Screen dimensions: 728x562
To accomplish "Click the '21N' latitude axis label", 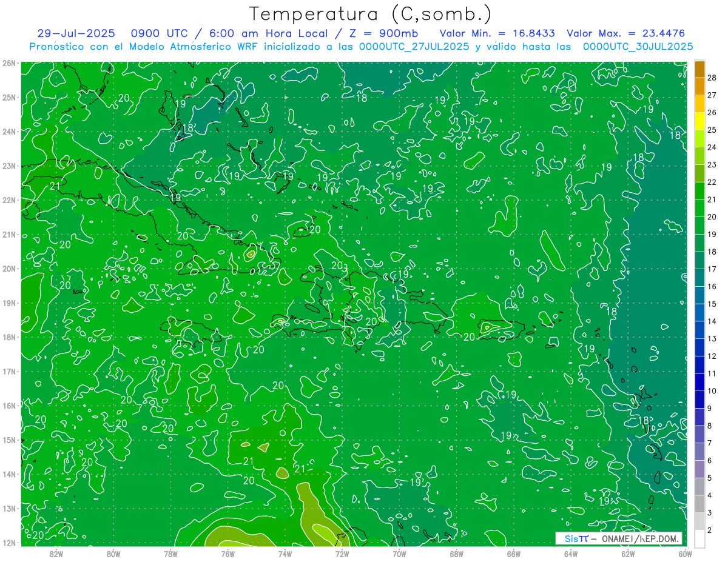I will pyautogui.click(x=9, y=235).
